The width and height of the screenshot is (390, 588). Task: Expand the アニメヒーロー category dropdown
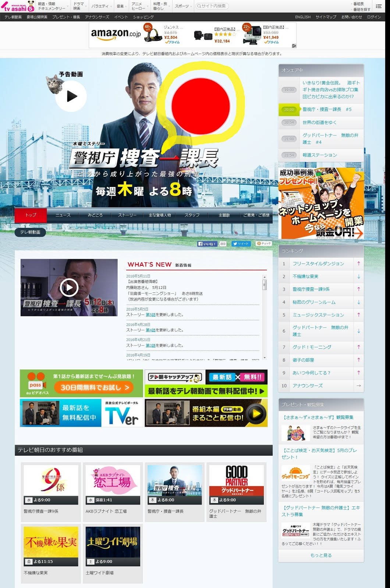(140, 6)
